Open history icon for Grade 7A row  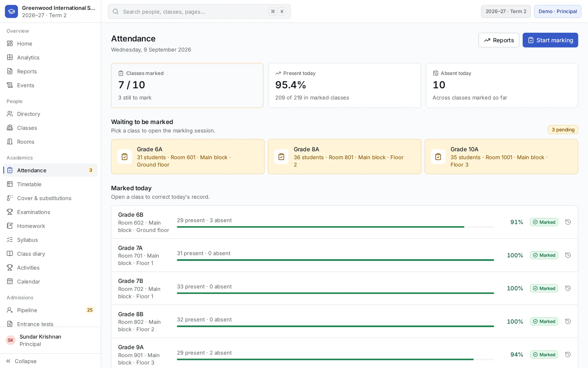tap(568, 255)
